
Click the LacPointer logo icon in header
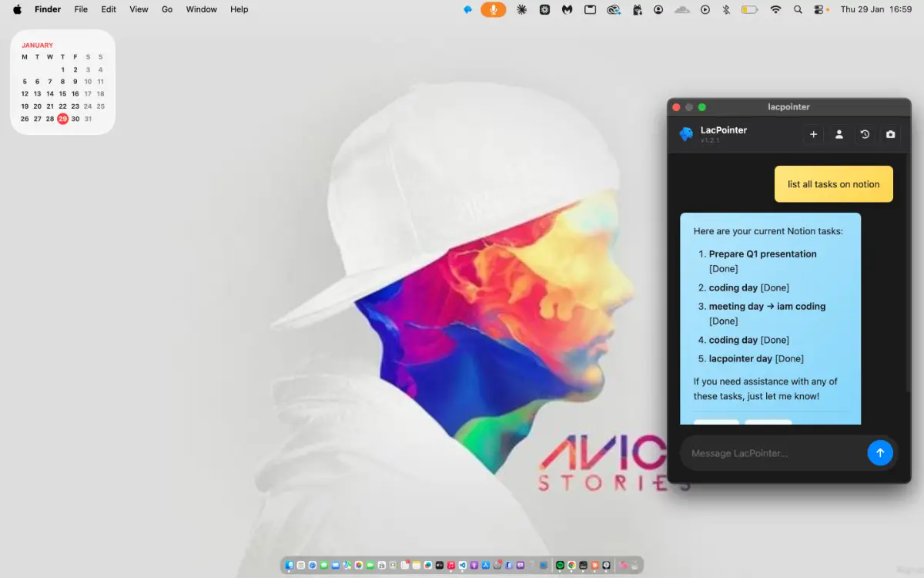[686, 134]
